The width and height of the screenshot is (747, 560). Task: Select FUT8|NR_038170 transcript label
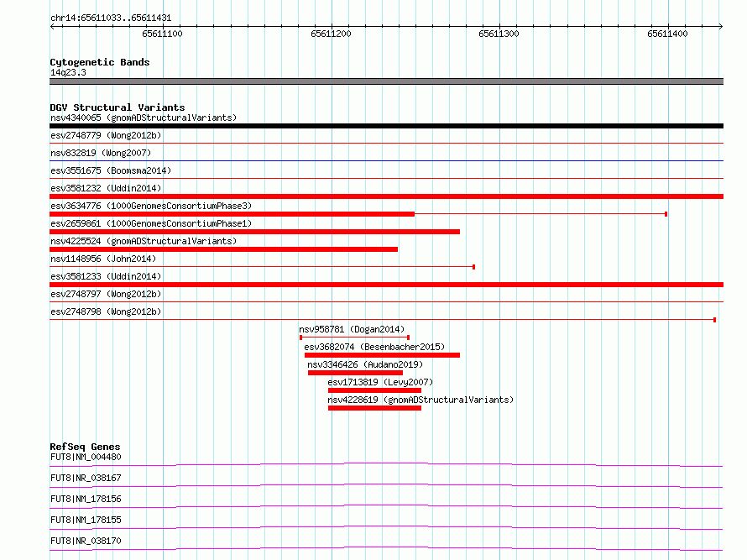[x=86, y=541]
